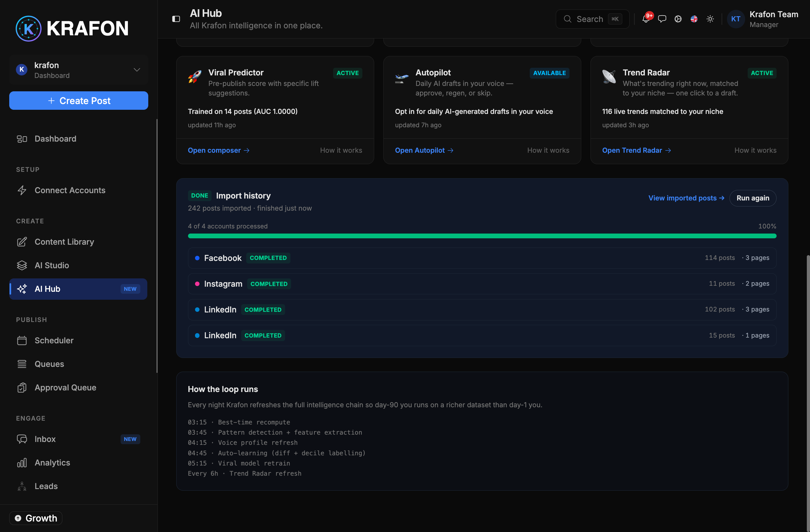The width and height of the screenshot is (810, 532).
Task: Click the Approval Queue clipboard icon
Action: click(x=22, y=388)
